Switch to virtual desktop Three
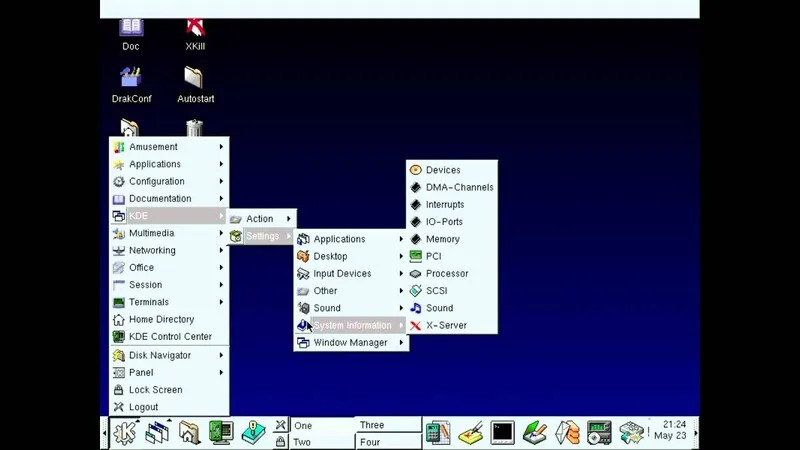Screen dimensions: 800x450 pos(388,425)
